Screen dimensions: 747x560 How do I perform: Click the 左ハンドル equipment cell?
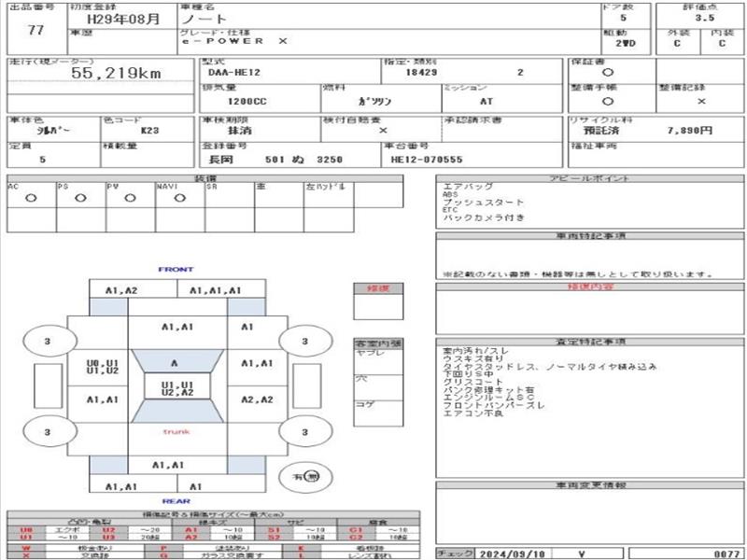[329, 195]
